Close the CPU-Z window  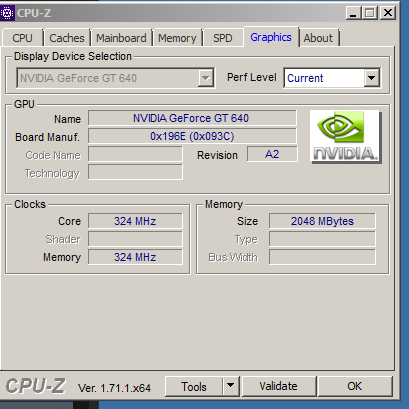point(388,13)
